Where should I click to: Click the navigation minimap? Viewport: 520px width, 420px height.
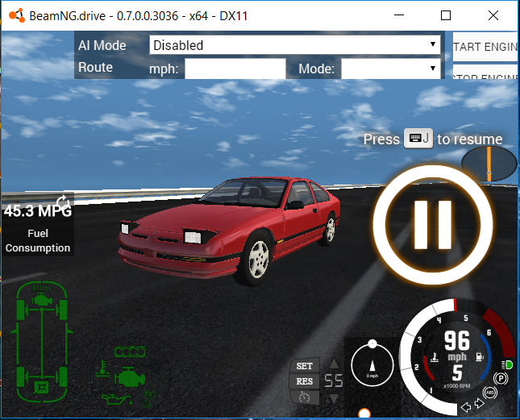[x=489, y=164]
